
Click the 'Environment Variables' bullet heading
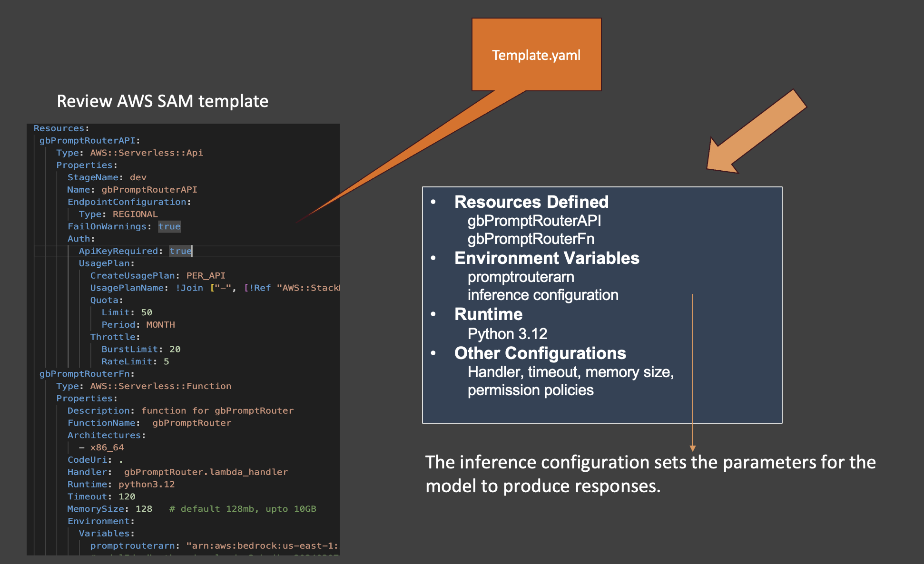point(547,258)
